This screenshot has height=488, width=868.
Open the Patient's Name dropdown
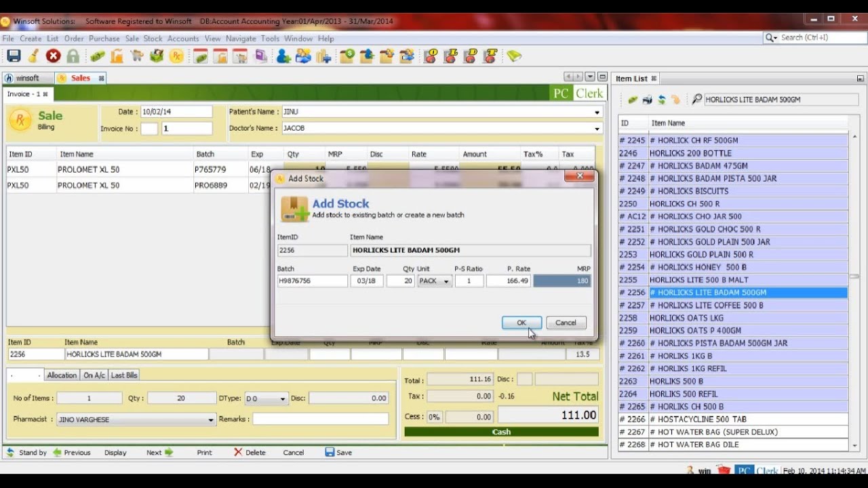point(597,112)
